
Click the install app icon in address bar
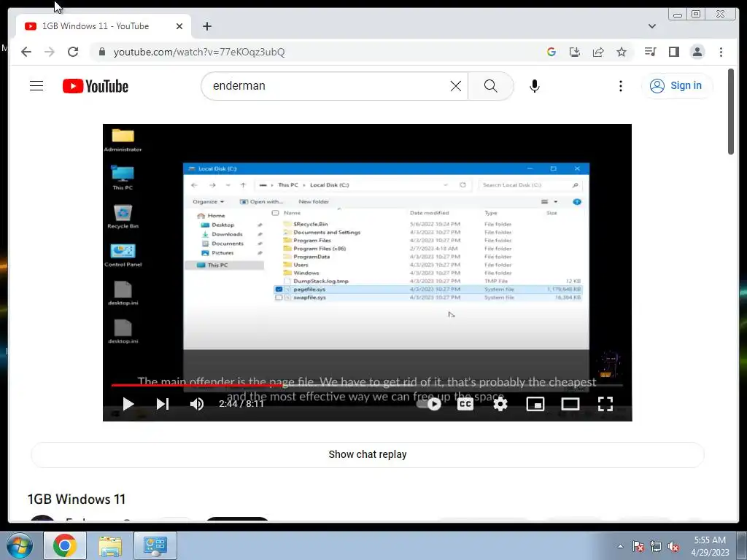point(575,52)
